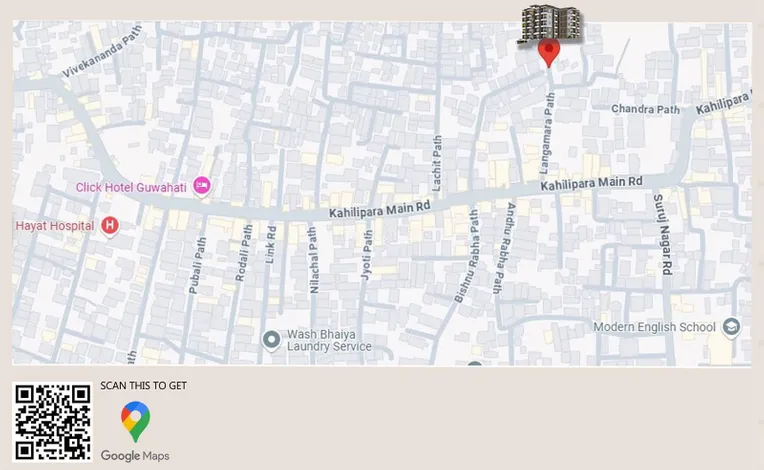Screen dimensions: 764x470
Task: Click the SCAN THIS TO GET text
Action: (x=144, y=386)
